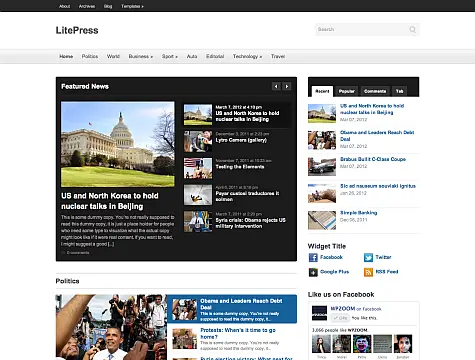Switch to the Recent tab
This screenshot has height=360, width=475.
click(x=322, y=91)
